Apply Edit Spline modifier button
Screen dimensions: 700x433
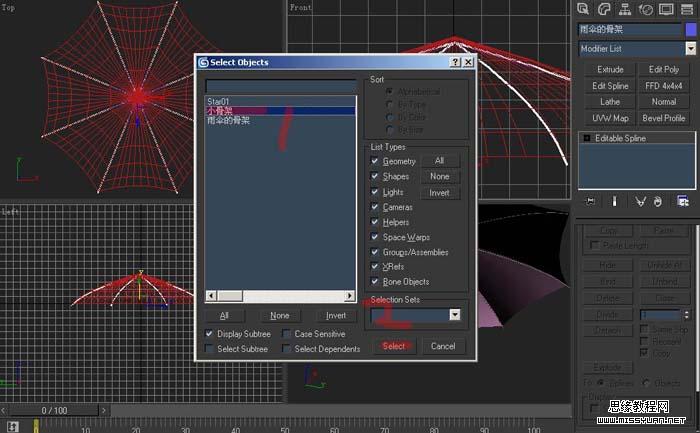click(610, 86)
